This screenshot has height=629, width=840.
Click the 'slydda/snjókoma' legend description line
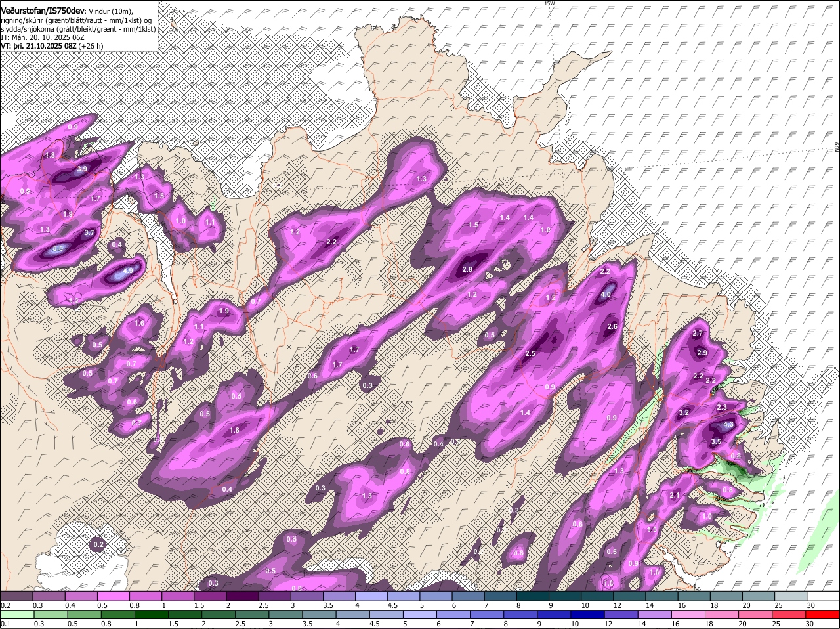coord(78,29)
